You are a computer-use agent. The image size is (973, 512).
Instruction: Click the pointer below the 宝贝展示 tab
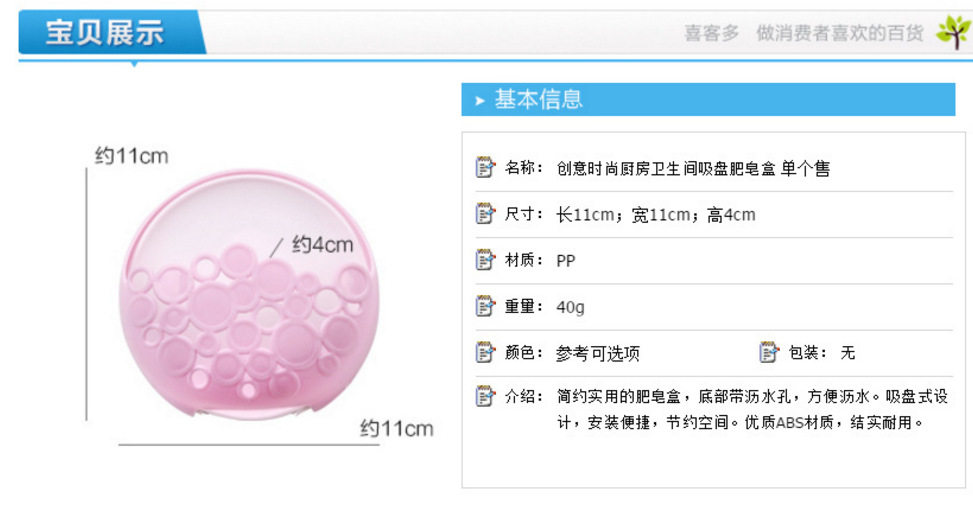tap(134, 64)
